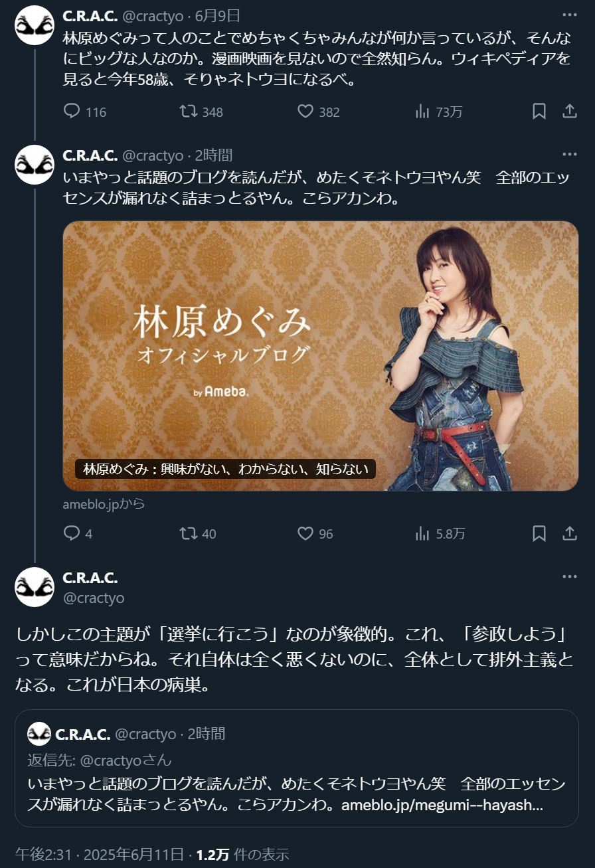595x868 pixels.
Task: Open the 林原めぐみ official blog card image
Action: coord(321,356)
